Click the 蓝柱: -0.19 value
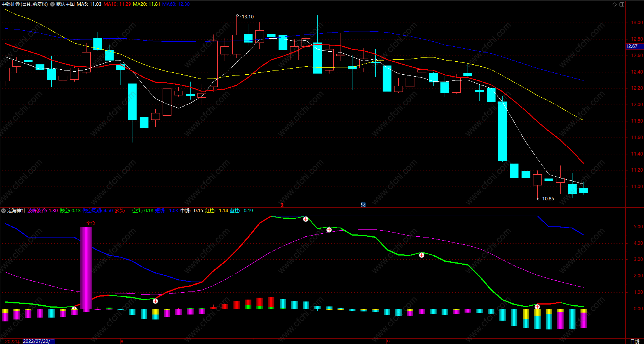The image size is (644, 344). click(x=241, y=211)
